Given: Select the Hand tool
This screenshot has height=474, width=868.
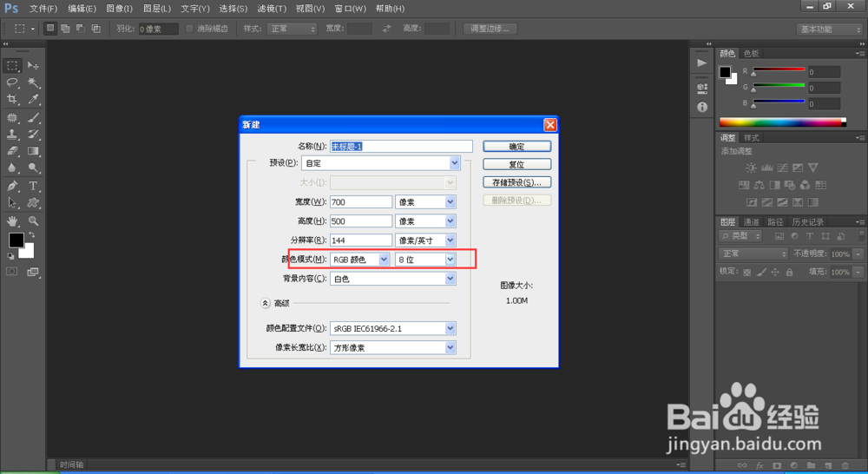Looking at the screenshot, I should (12, 221).
